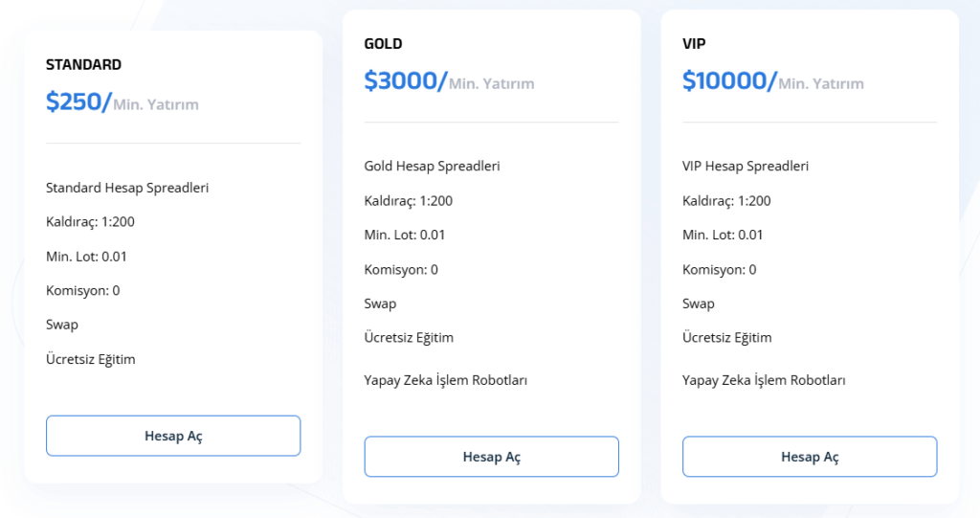Image resolution: width=980 pixels, height=518 pixels.
Task: Click Ücretsiz Eğitim in STANDARD card
Action: [91, 359]
